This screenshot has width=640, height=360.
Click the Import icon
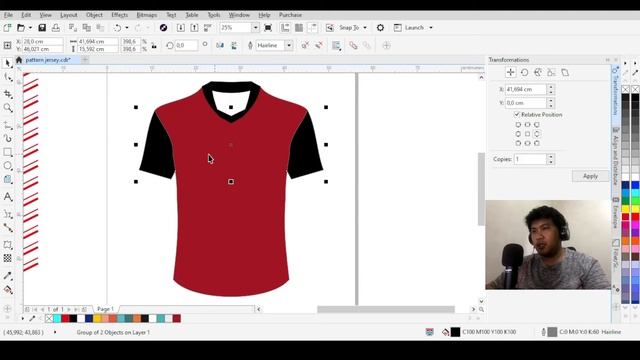point(180,28)
